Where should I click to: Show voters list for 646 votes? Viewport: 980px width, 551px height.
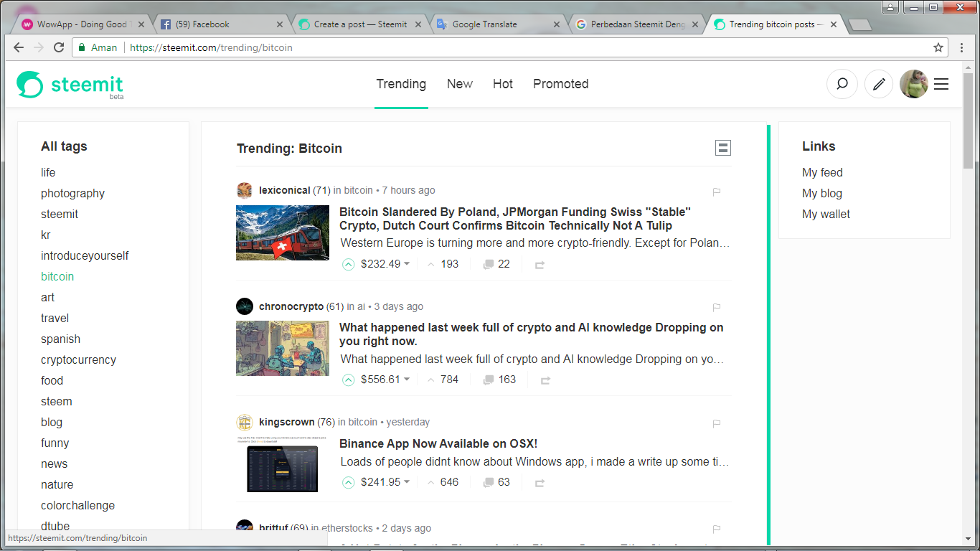[443, 482]
